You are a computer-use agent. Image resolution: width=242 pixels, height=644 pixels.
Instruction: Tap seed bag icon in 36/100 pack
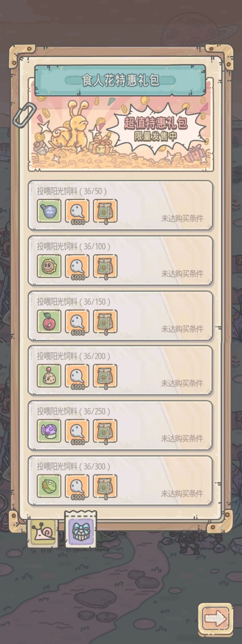105,266
